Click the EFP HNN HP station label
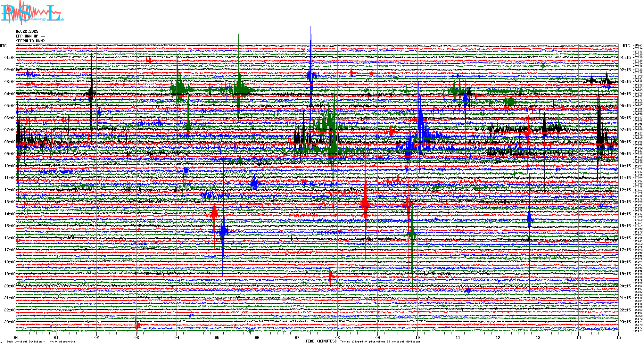The image size is (644, 346). coord(30,36)
